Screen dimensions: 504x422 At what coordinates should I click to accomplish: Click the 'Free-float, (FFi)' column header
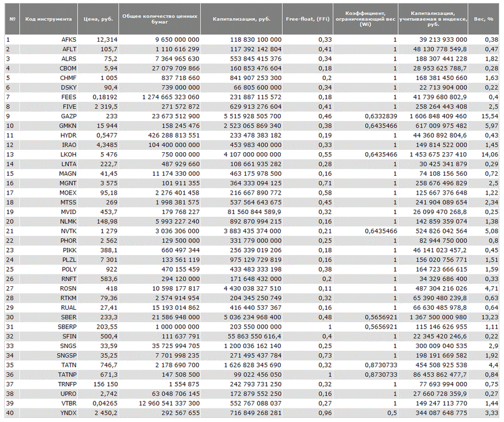(308, 19)
